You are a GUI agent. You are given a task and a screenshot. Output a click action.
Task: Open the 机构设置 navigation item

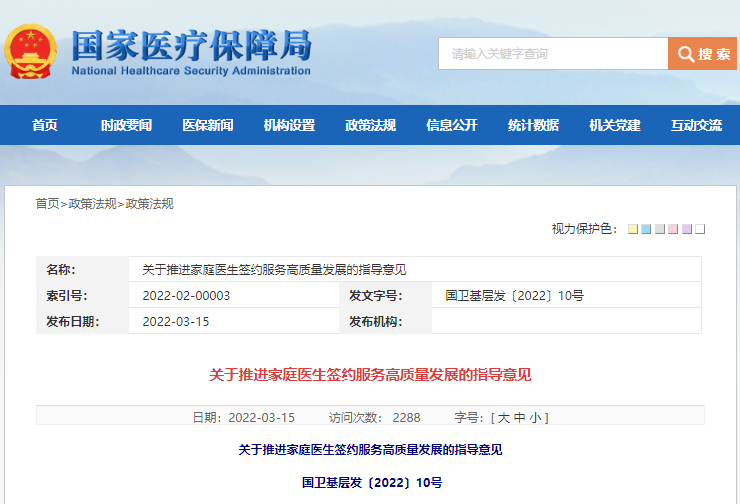289,125
